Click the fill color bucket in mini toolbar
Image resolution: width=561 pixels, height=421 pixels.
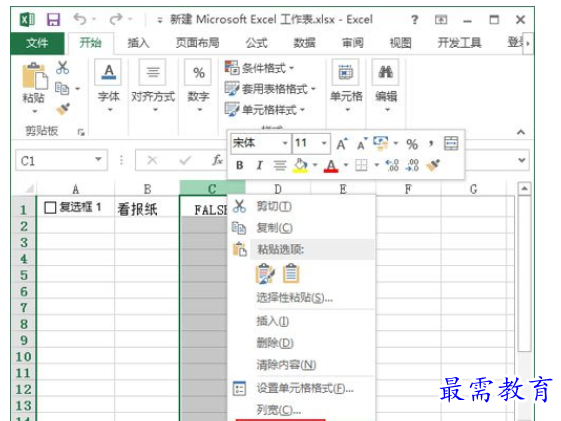300,165
